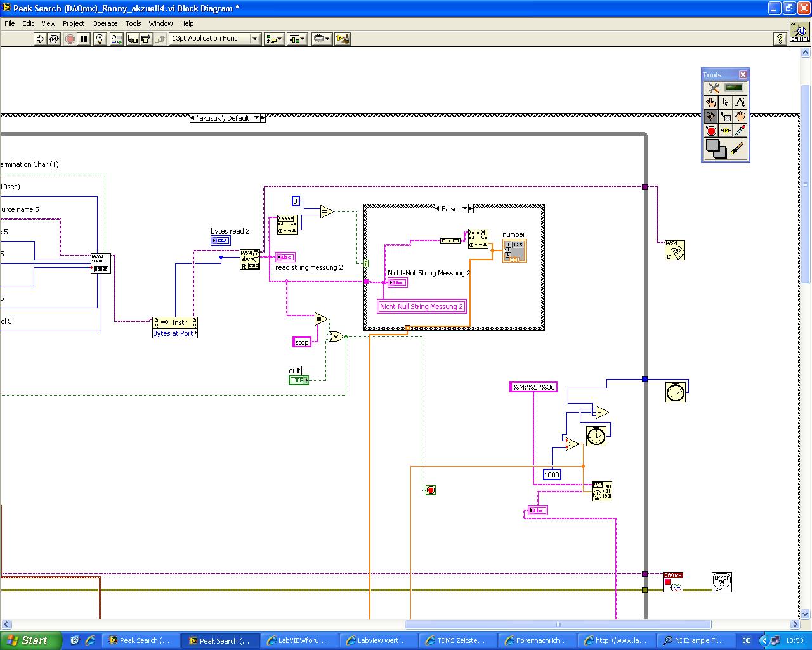Viewport: 812px width, 650px height.
Task: Click the DAQmx Clear Task node
Action: [673, 582]
